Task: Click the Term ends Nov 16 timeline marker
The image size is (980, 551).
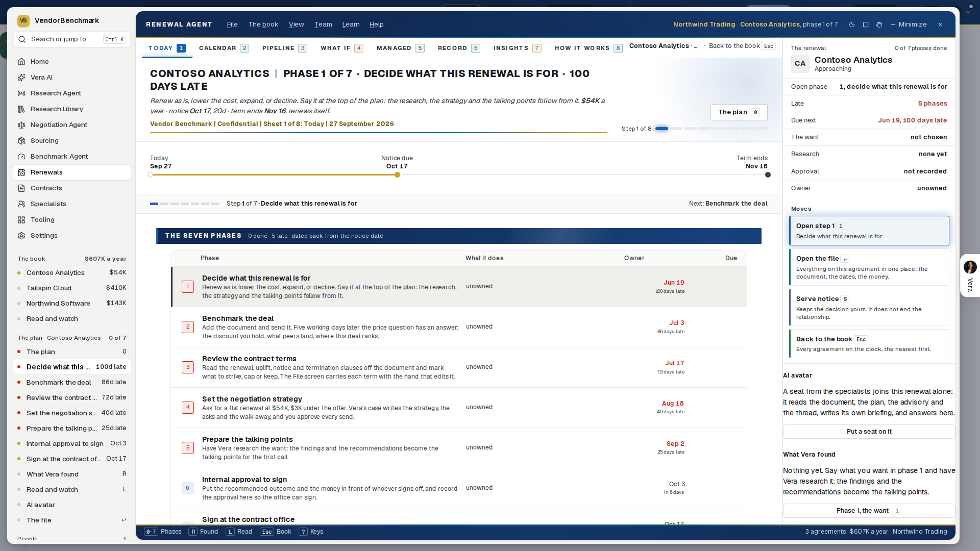Action: (768, 175)
